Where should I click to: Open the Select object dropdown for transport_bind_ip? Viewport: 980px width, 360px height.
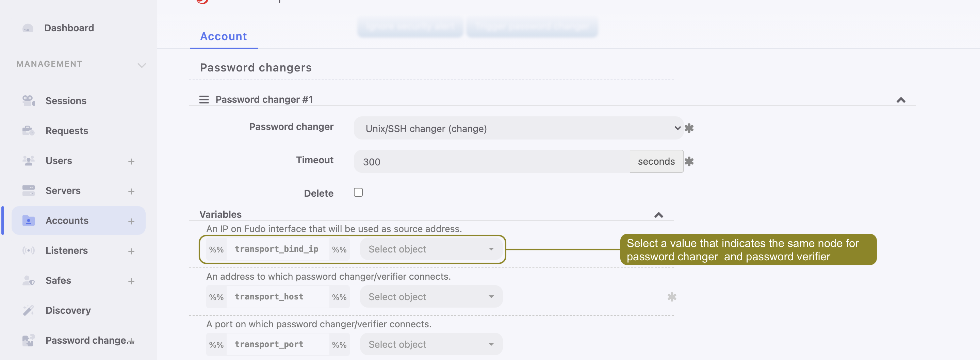431,249
